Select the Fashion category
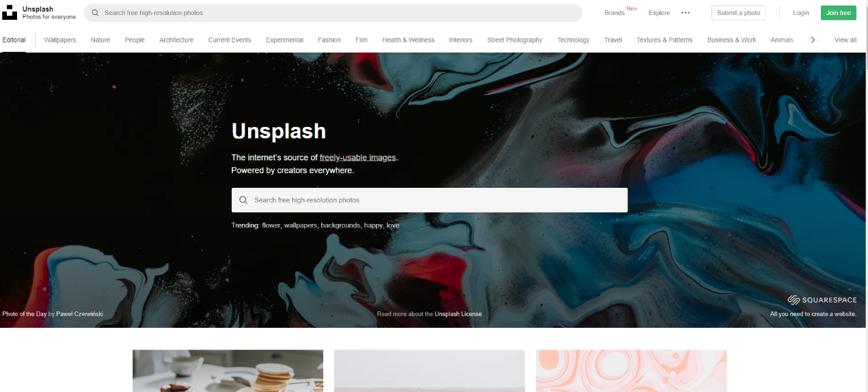This screenshot has height=392, width=868. click(x=329, y=40)
